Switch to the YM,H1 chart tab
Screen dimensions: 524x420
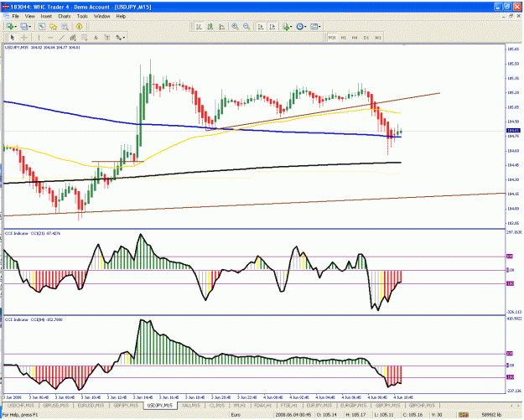pos(239,405)
